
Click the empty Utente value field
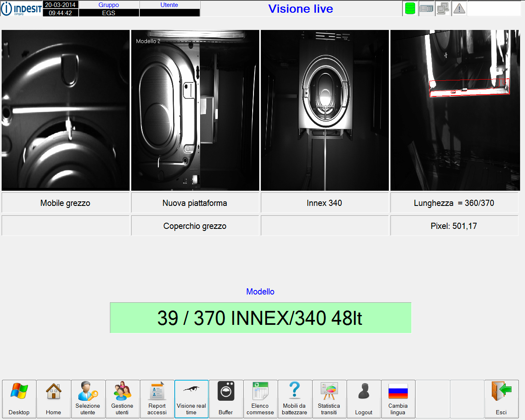[x=169, y=13]
